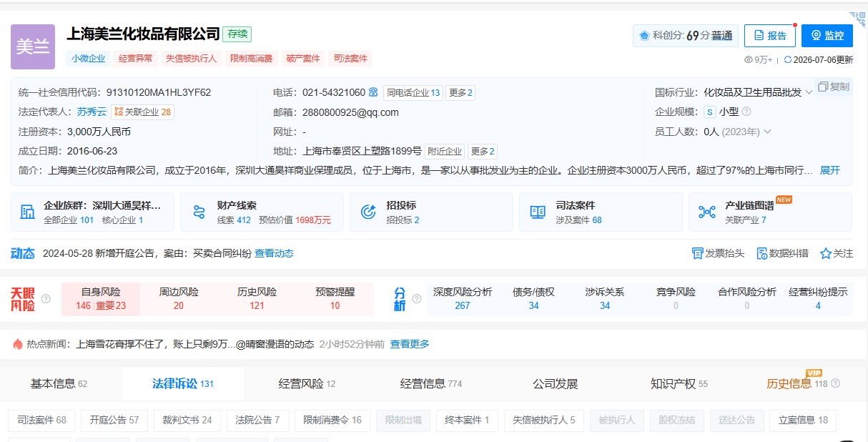Click the 数据纠错 correction icon
Image resolution: width=868 pixels, height=442 pixels.
761,253
